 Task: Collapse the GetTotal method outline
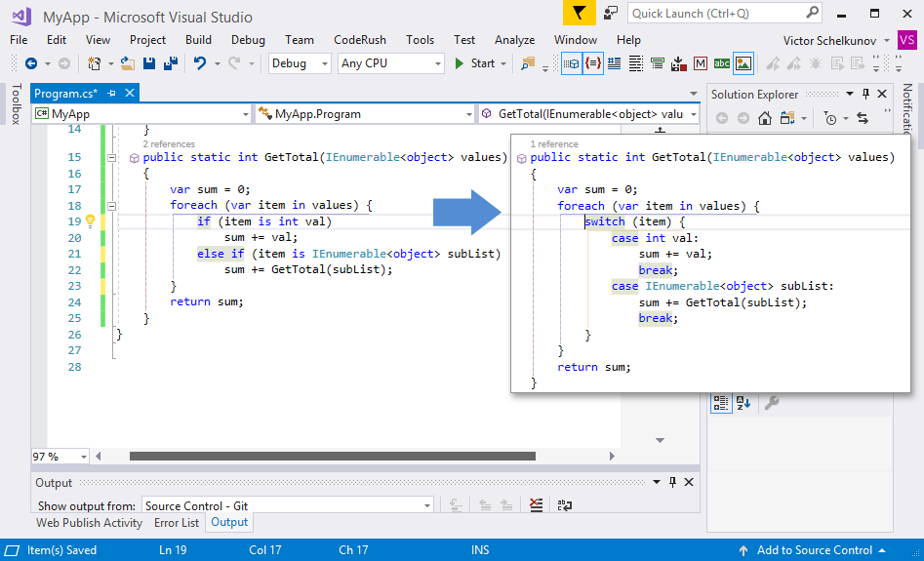(111, 157)
